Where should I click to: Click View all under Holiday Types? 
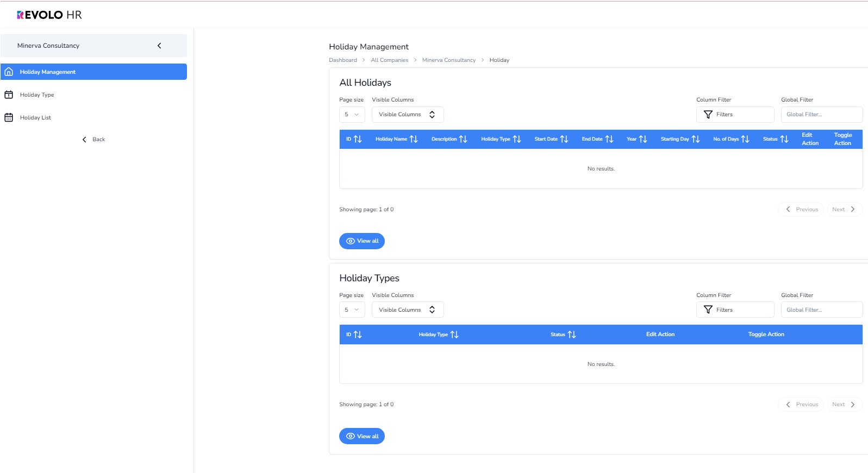362,436
